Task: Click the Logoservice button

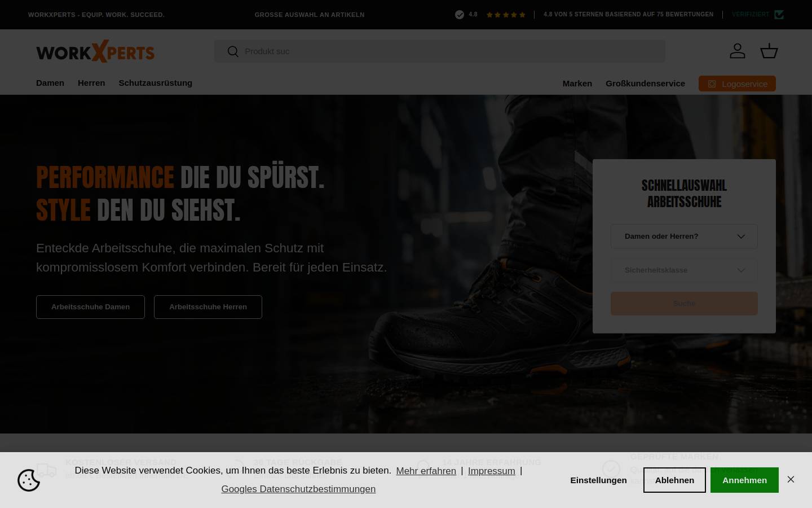Action: click(x=737, y=84)
